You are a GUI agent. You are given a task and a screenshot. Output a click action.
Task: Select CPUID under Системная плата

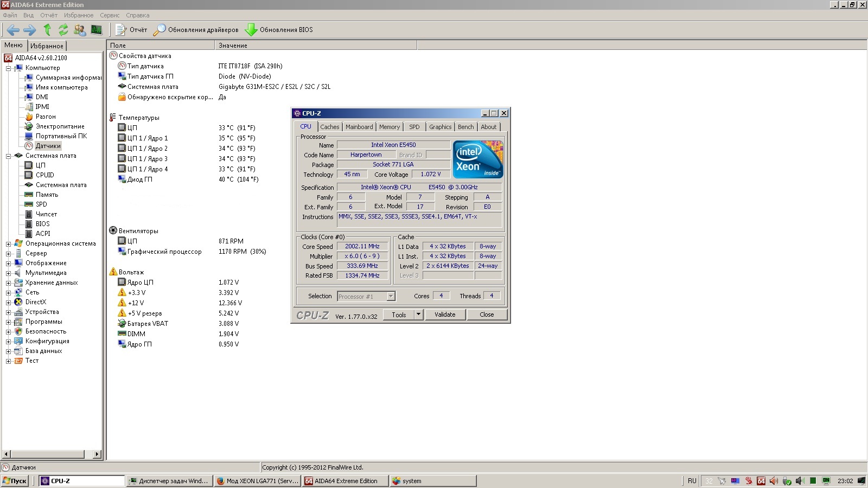click(45, 175)
